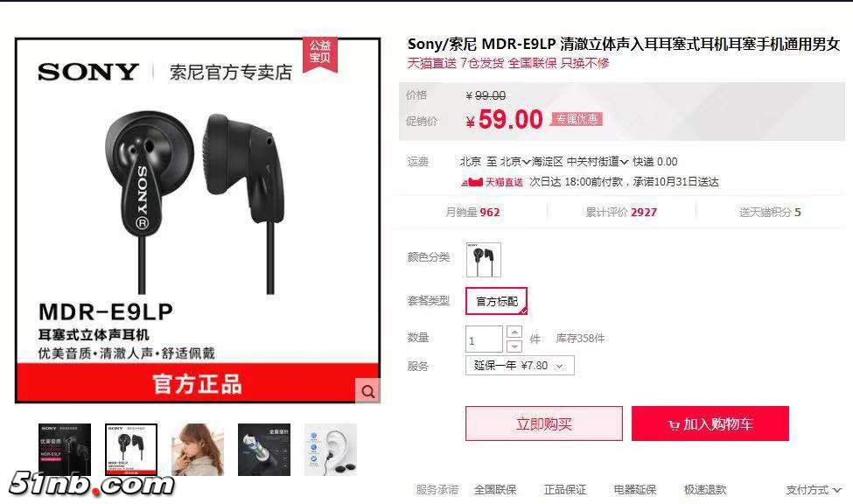Click the 立即购买 buy now button
The width and height of the screenshot is (853, 504).
click(x=543, y=423)
